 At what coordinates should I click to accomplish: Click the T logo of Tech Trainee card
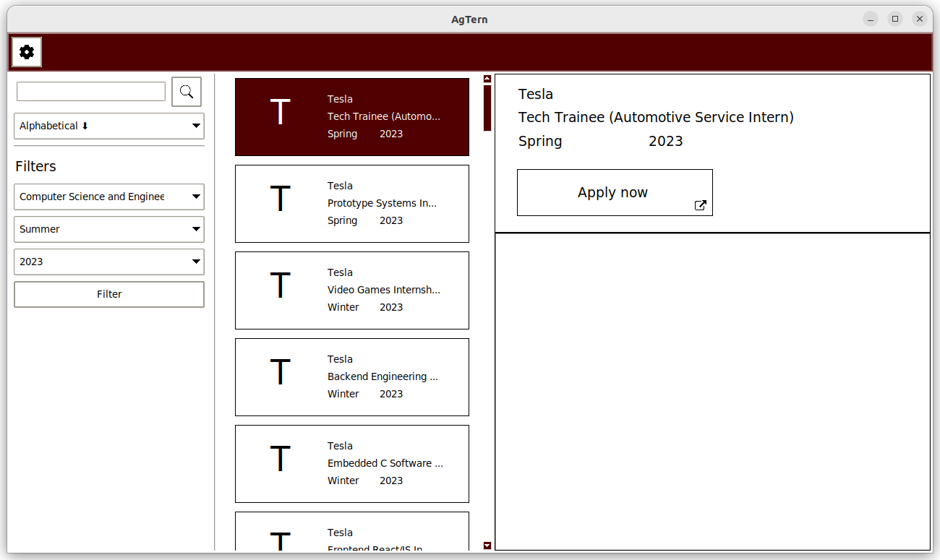click(x=280, y=113)
